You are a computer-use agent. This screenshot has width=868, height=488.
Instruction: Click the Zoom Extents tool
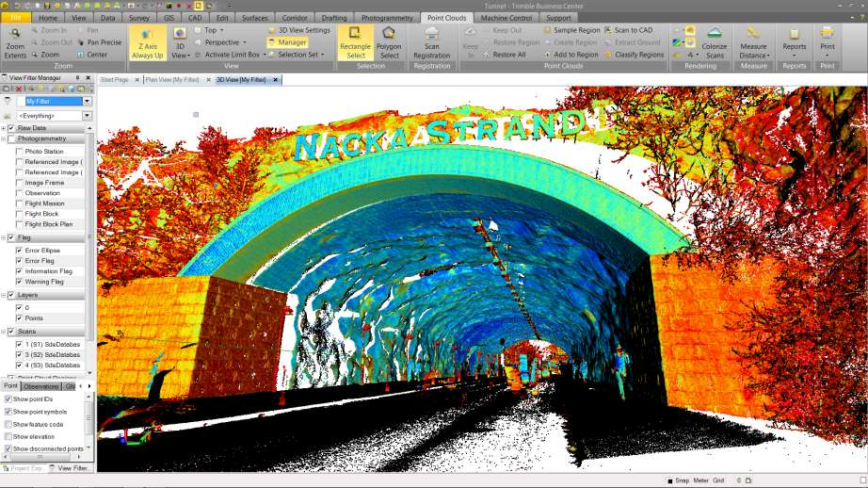click(x=15, y=42)
